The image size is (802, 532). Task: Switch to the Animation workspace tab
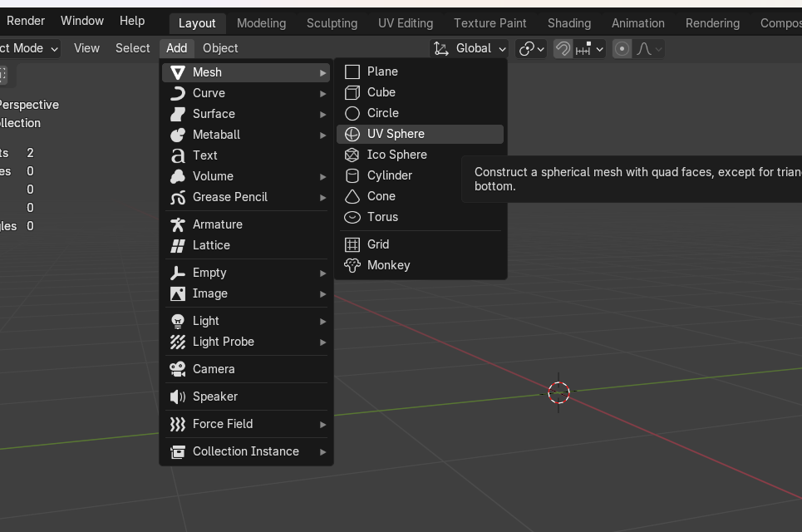[x=637, y=23]
